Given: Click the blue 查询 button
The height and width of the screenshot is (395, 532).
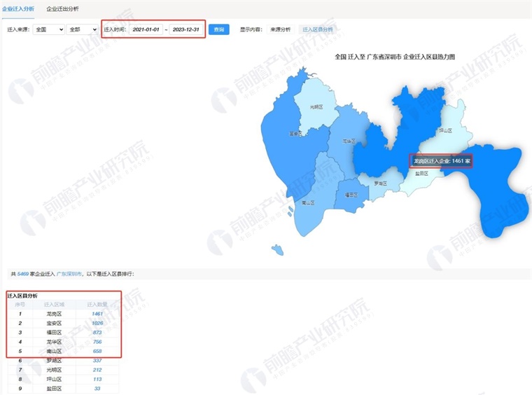Looking at the screenshot, I should click(x=219, y=29).
